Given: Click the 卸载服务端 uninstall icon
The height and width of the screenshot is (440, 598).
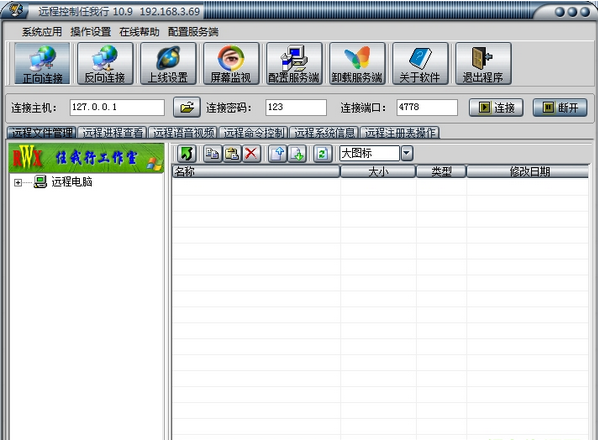Looking at the screenshot, I should [x=357, y=63].
